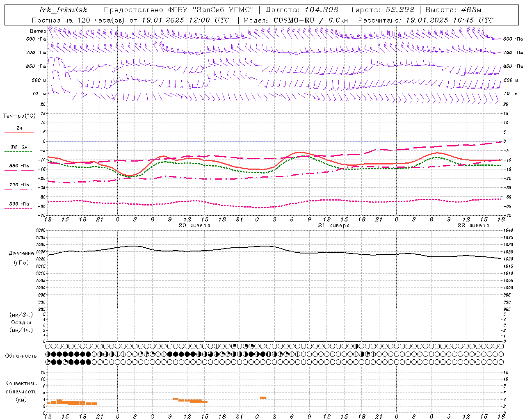
Task: Click the left 700 гПа label in wind panel
Action: [x=36, y=52]
